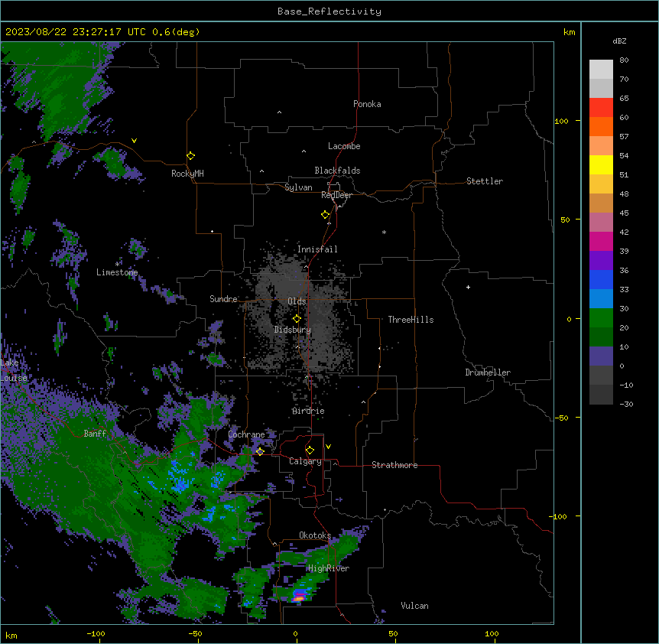Click the yellow diamond marker between Olds and Didsbury
Viewport: 659px width, 644px height.
297,319
